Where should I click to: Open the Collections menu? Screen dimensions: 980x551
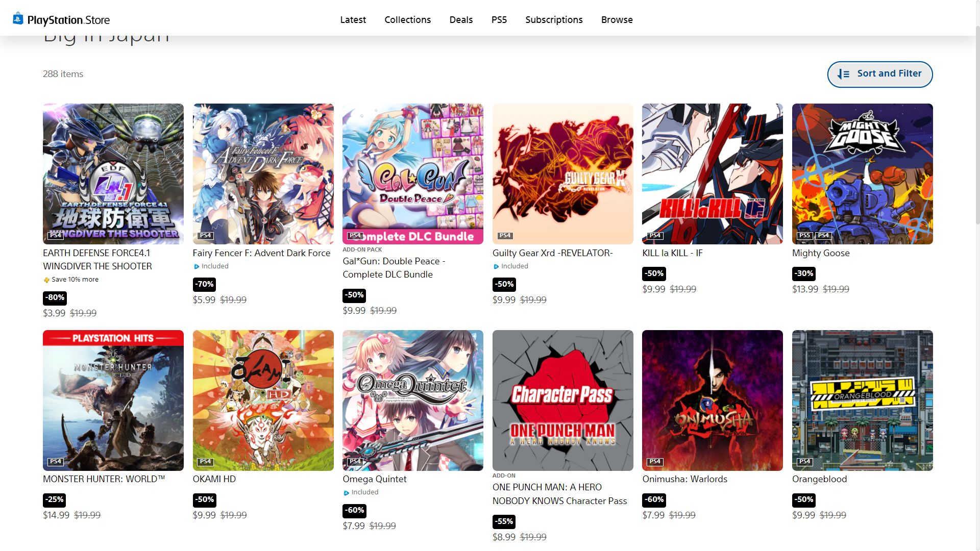point(408,20)
